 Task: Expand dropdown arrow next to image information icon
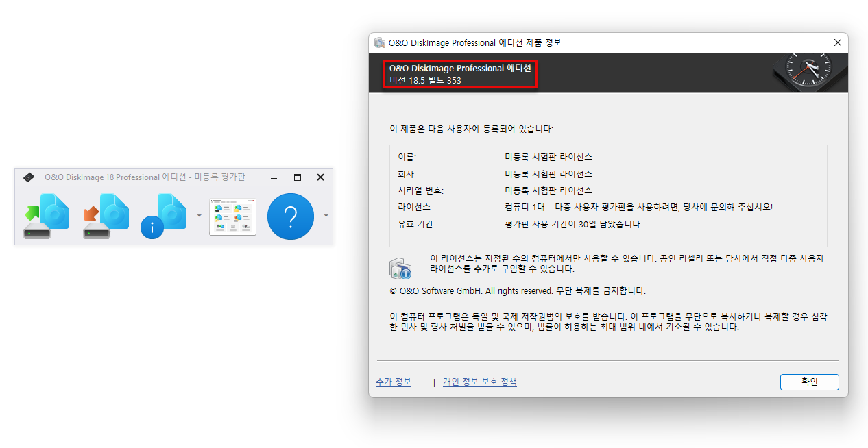pyautogui.click(x=200, y=215)
